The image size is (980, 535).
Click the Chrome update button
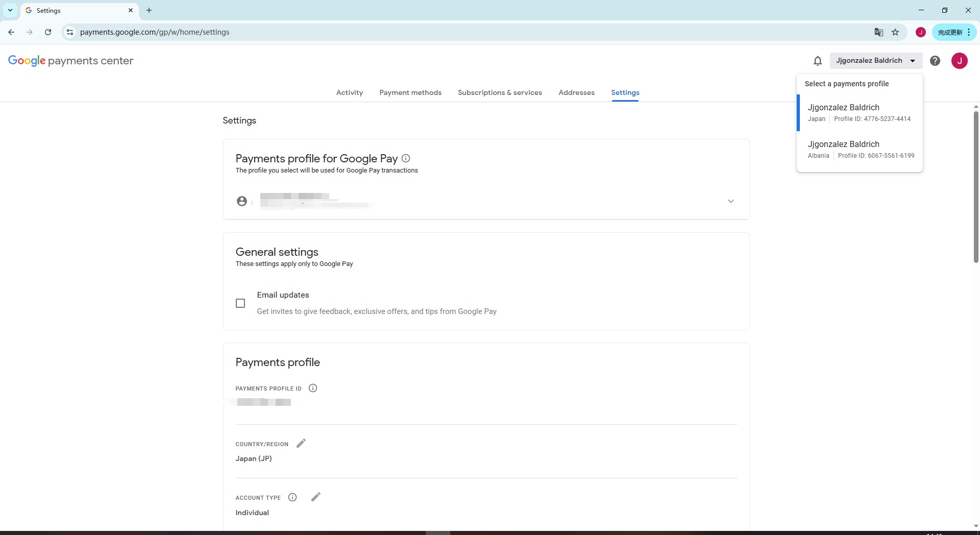[953, 32]
